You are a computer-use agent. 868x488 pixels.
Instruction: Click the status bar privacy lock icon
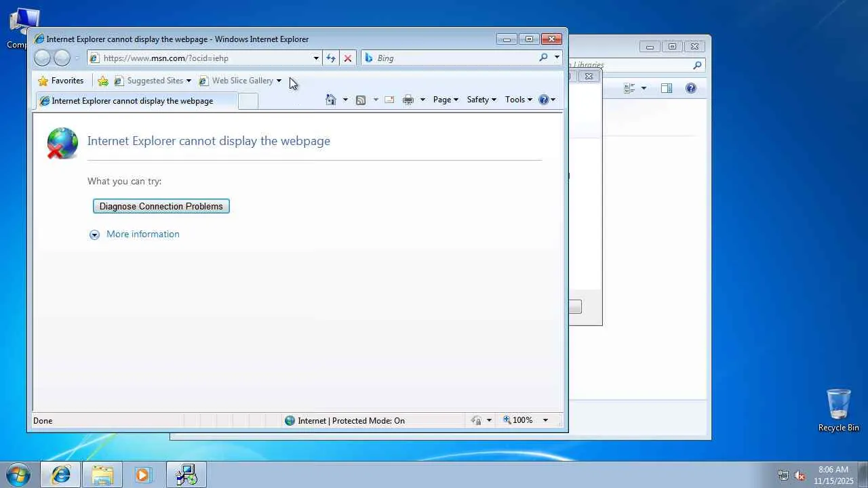[476, 421]
